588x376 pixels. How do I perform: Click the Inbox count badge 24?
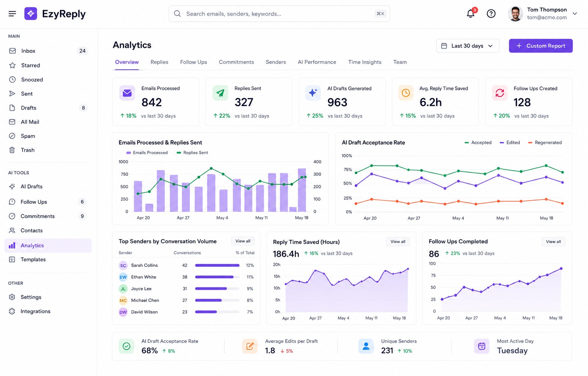coord(82,51)
